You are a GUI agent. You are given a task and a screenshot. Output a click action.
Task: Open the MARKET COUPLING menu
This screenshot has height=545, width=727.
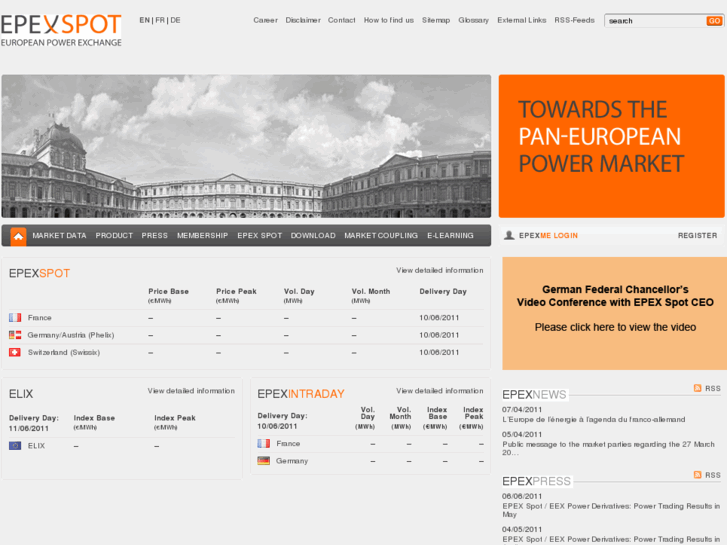[x=381, y=236]
